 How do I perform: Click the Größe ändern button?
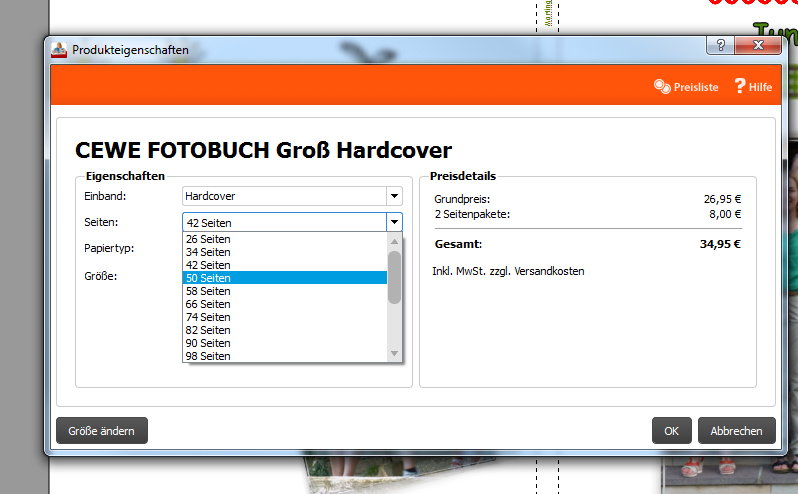pyautogui.click(x=102, y=430)
